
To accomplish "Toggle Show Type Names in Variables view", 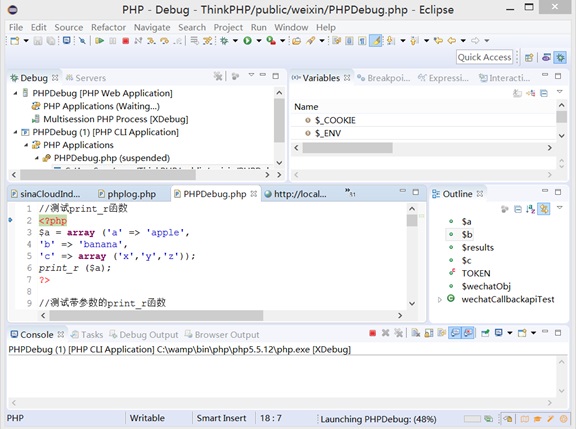I will pos(517,93).
